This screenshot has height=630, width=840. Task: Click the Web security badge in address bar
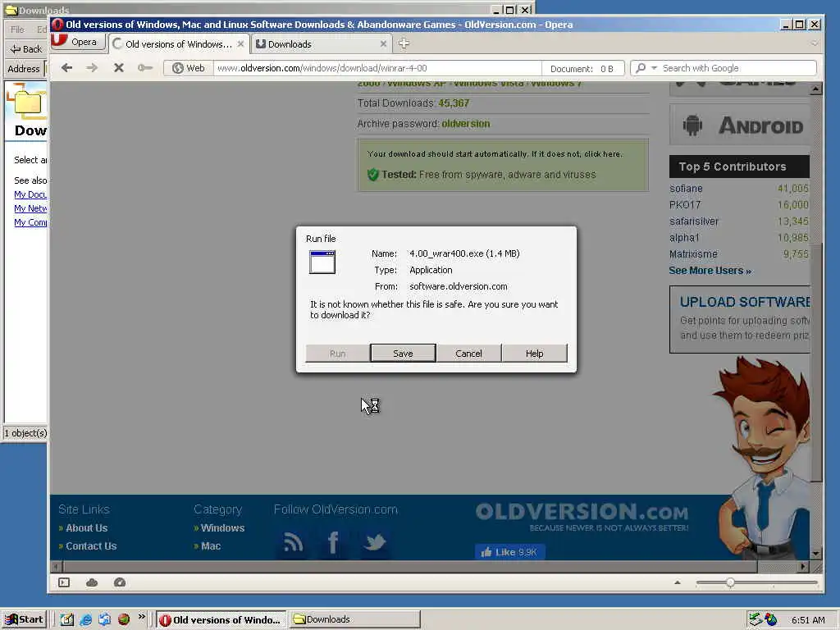coord(189,68)
